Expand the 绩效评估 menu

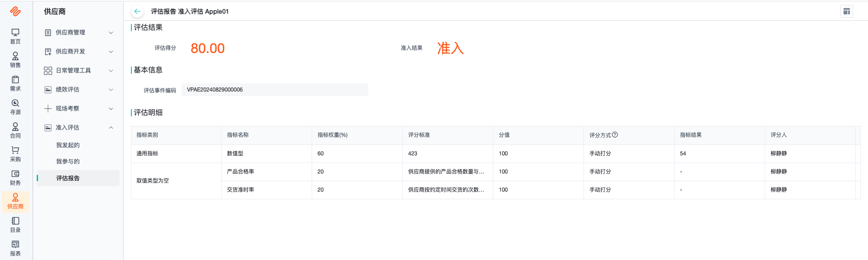click(x=78, y=90)
